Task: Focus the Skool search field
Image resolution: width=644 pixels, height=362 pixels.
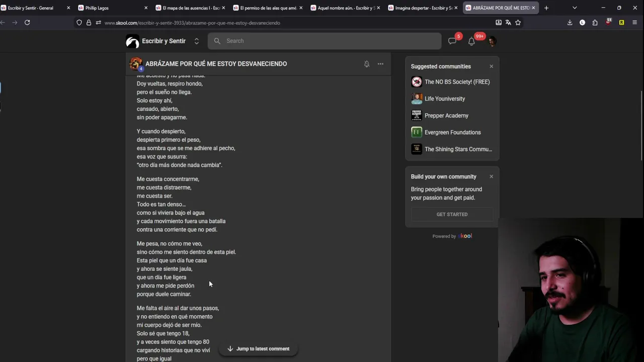Action: 325,41
